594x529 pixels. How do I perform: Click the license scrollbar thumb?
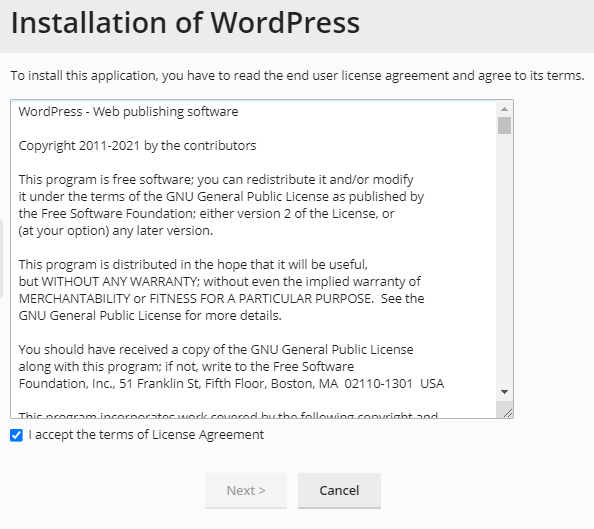pos(504,125)
